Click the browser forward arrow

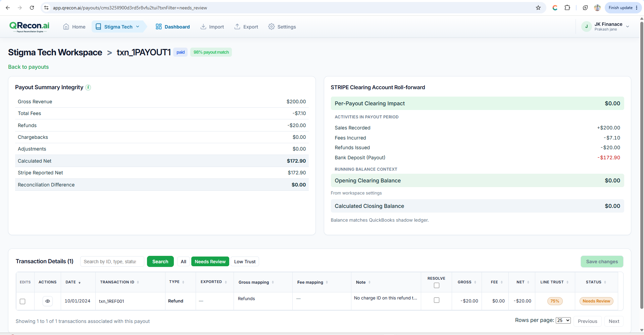tap(20, 8)
